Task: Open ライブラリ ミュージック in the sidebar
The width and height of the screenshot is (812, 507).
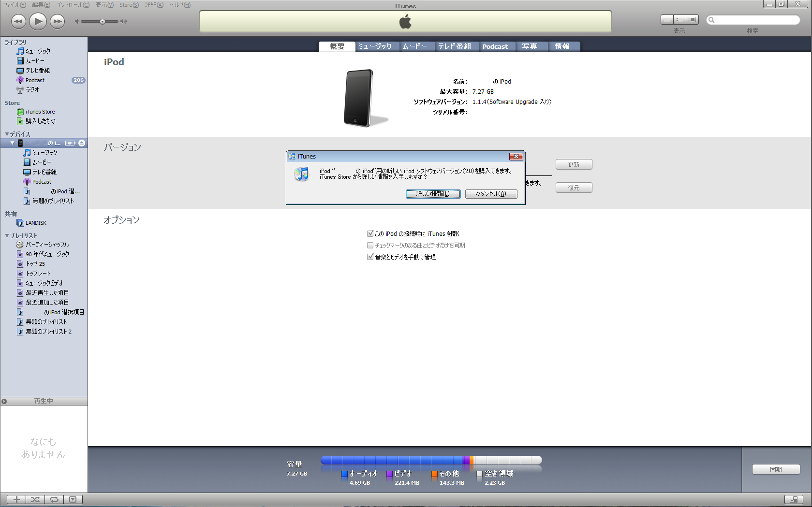Action: click(x=38, y=51)
